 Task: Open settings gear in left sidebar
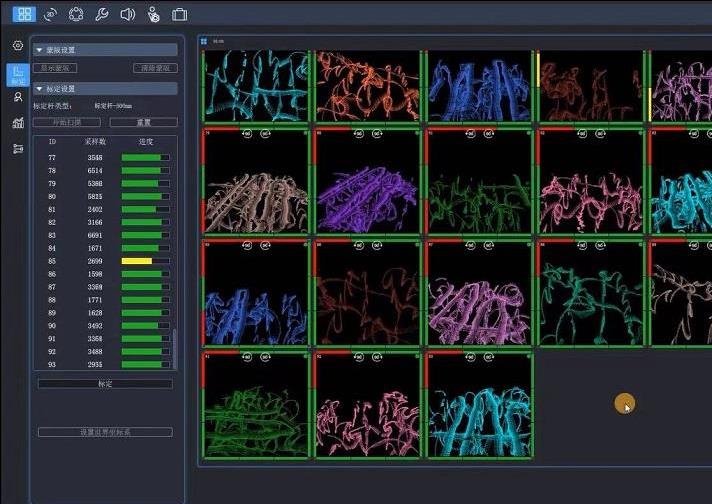point(18,45)
